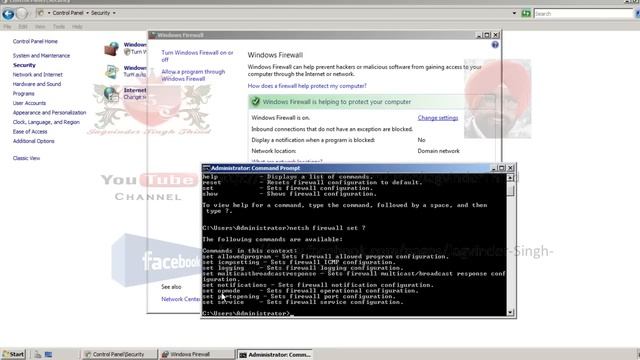Click the green refresh icon beside the address bar
The image size is (640, 360).
(526, 13)
